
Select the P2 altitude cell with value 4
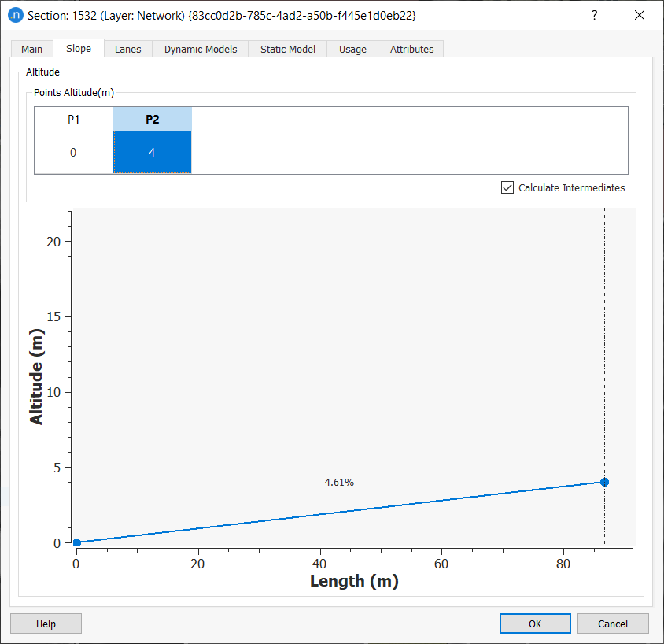[x=152, y=152]
